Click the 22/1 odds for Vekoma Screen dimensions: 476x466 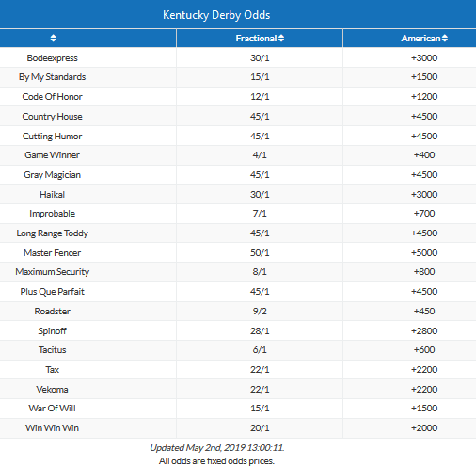[x=260, y=390]
